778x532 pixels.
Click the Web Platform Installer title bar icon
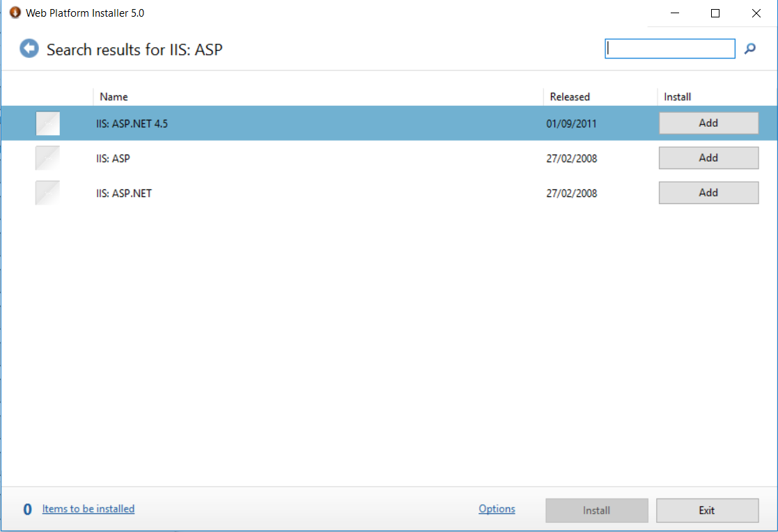click(x=15, y=13)
